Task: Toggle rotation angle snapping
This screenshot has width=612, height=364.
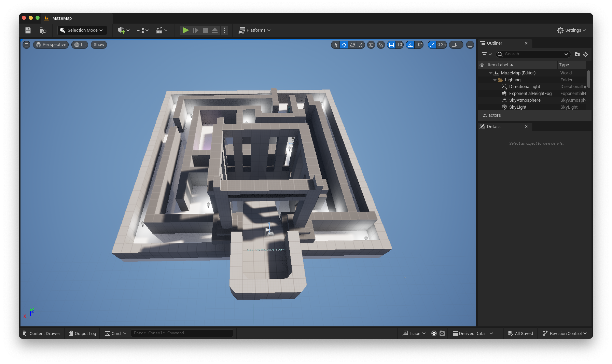Action: [x=410, y=45]
